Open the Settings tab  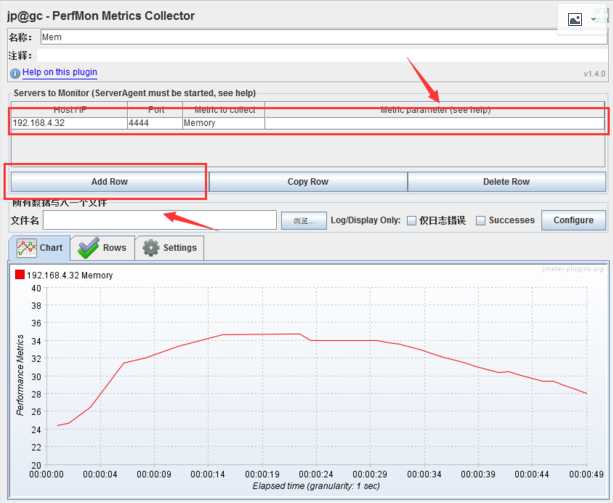click(170, 248)
